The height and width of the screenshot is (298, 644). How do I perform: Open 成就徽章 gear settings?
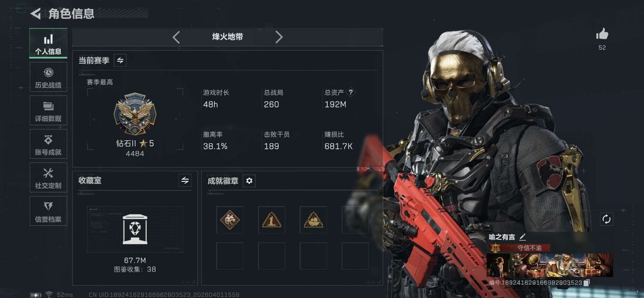[x=249, y=181]
